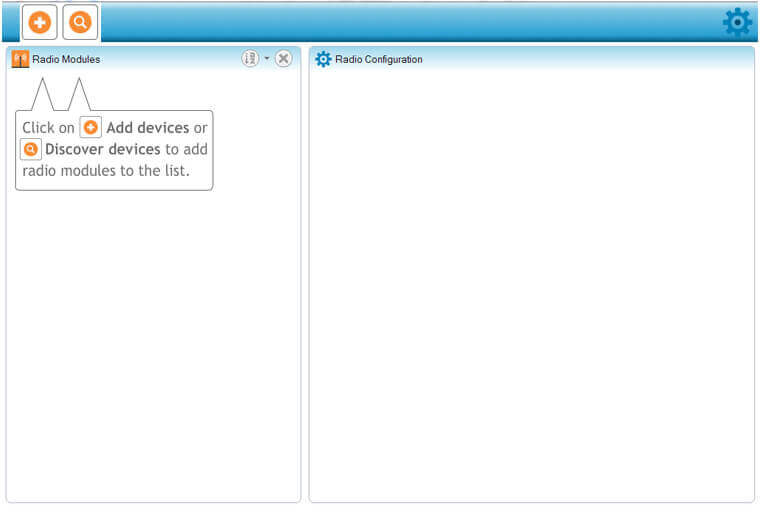Click the small magnifier icon inside the hint bubble
Image resolution: width=760 pixels, height=523 pixels.
coord(31,149)
